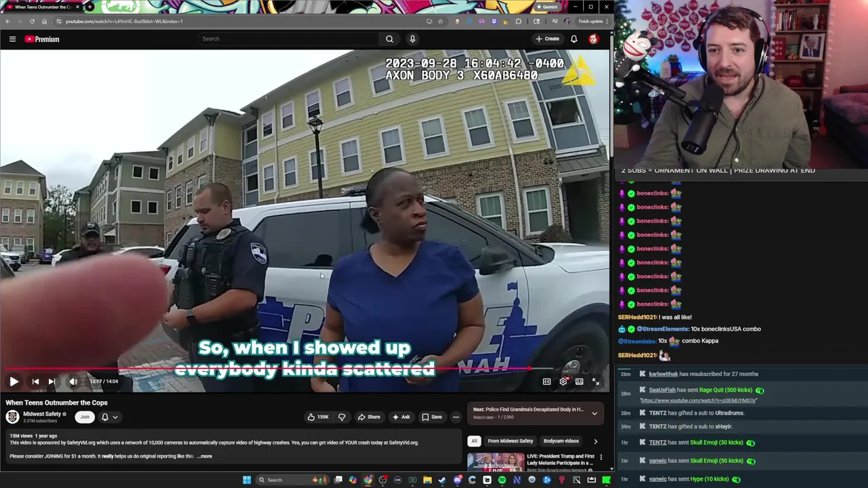Open LIVE President Trump video thumbnail

[x=496, y=462]
